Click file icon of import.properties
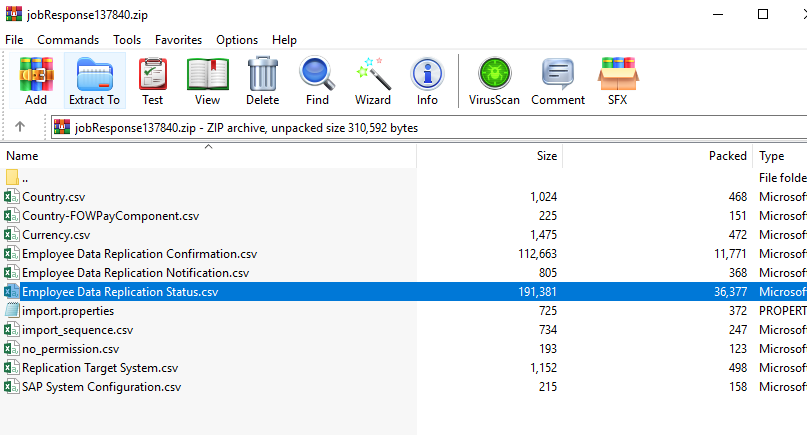The width and height of the screenshot is (807, 435). click(12, 310)
